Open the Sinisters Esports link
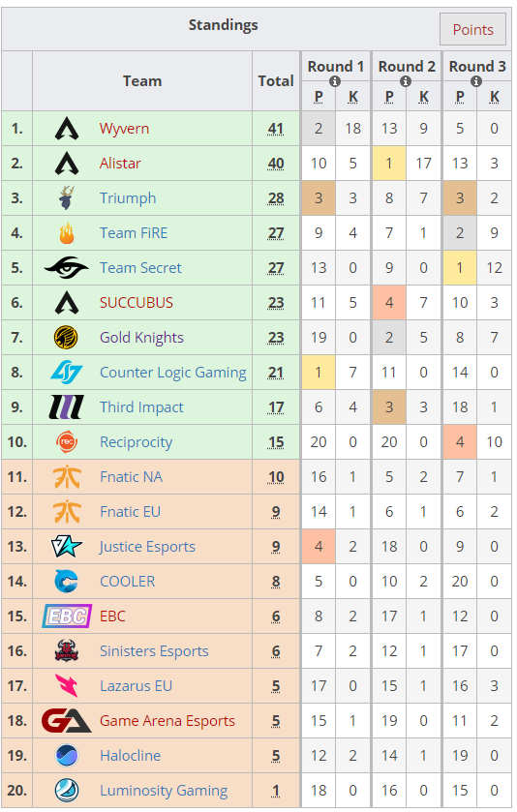 (154, 651)
